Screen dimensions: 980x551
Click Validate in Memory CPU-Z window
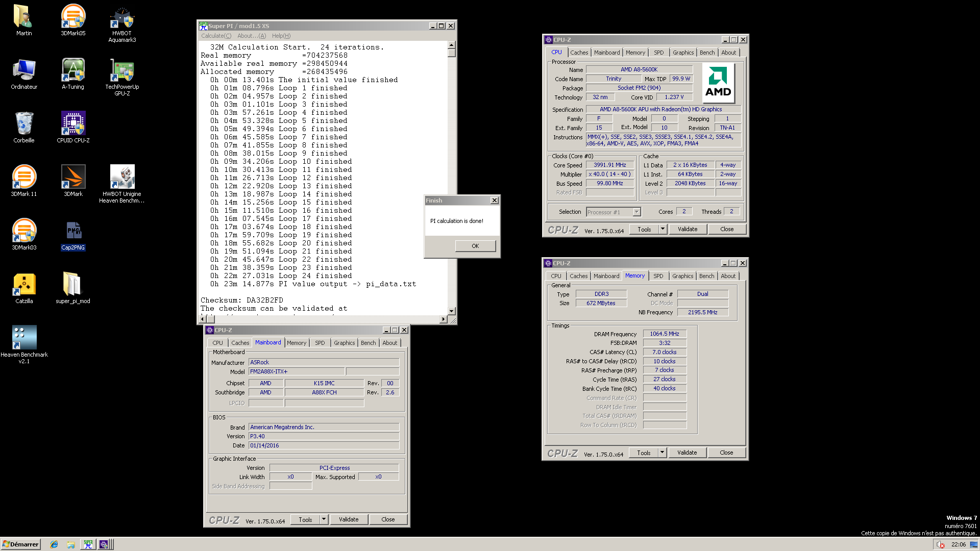pyautogui.click(x=687, y=453)
